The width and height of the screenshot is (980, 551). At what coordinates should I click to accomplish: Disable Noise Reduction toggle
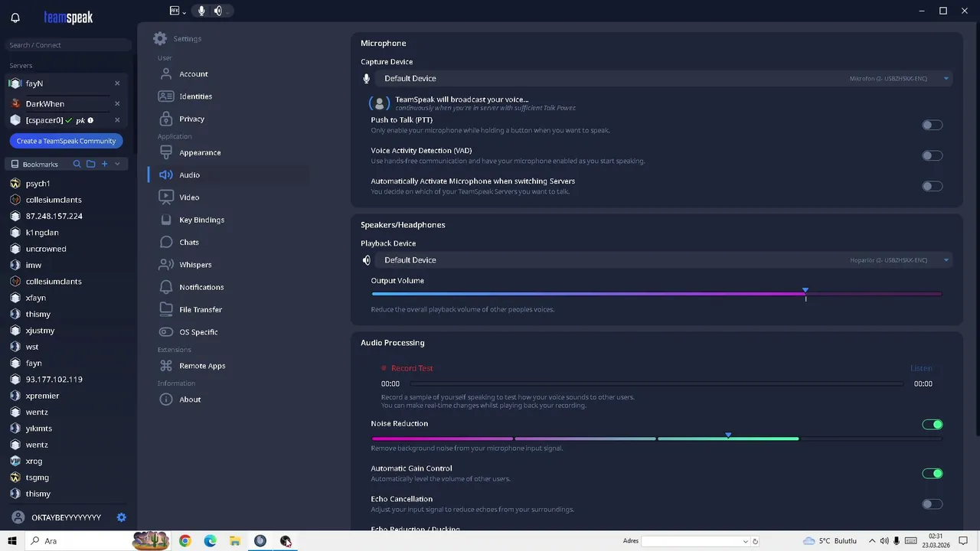(x=932, y=425)
